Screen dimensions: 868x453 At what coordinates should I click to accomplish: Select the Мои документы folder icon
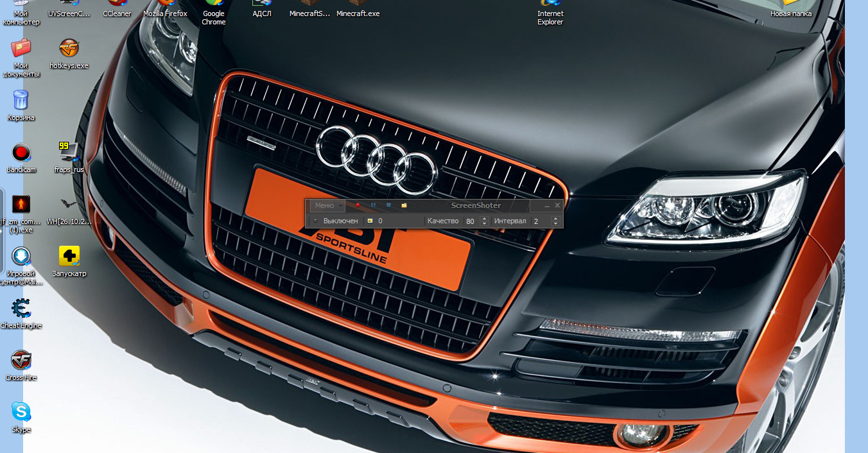21,57
